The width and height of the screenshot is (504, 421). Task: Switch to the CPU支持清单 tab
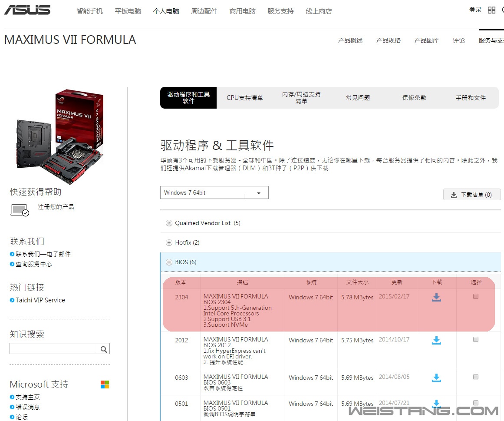pos(244,98)
